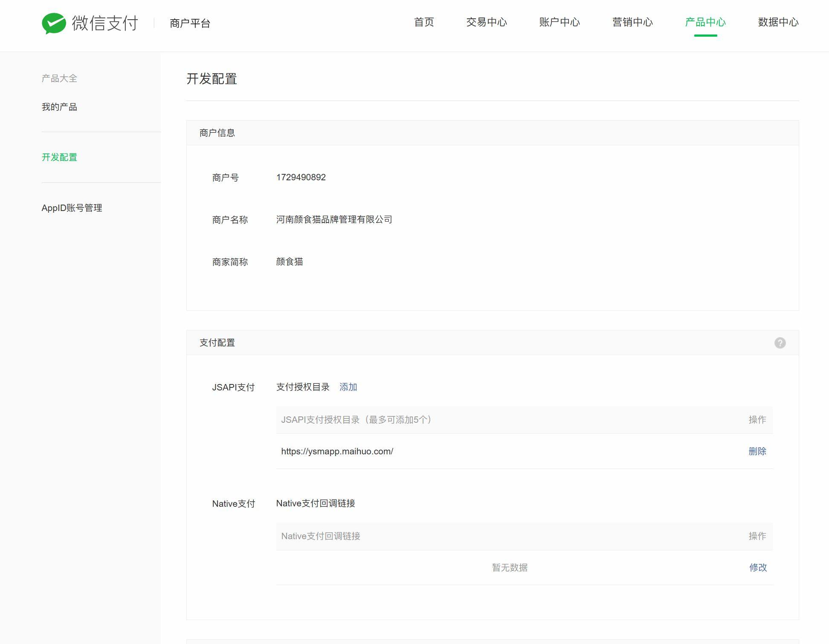This screenshot has width=829, height=644.
Task: Click 添加 link for 支付授权目录
Action: tap(348, 387)
